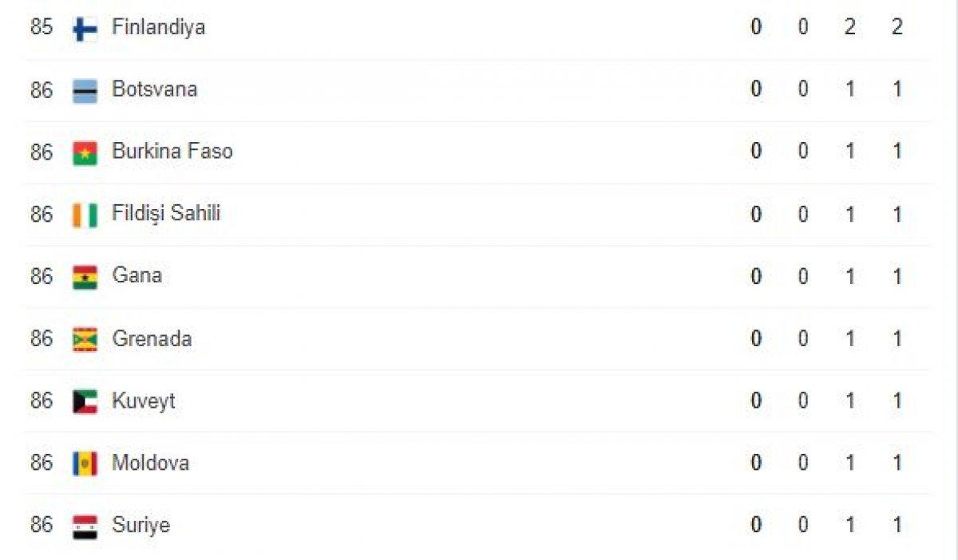Click the Grenada flag icon
The width and height of the screenshot is (958, 560).
pyautogui.click(x=85, y=340)
